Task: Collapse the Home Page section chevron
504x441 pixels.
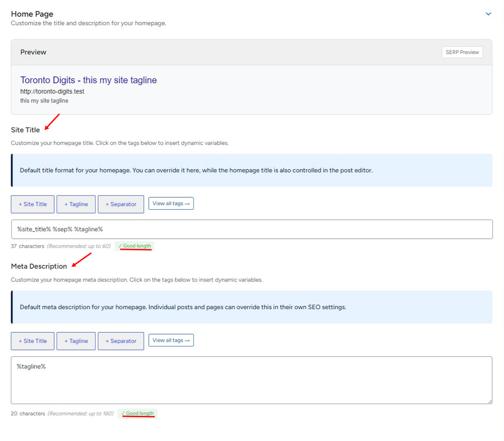Action: [488, 14]
